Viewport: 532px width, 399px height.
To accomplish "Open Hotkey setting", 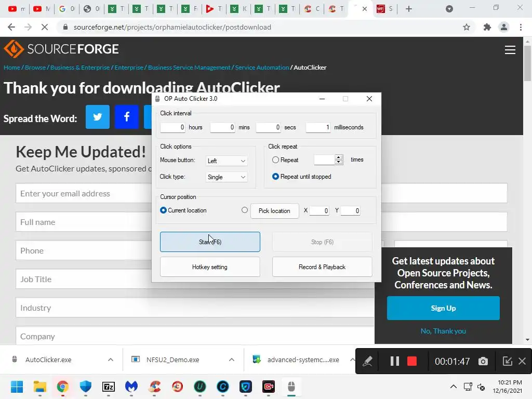I will click(210, 267).
